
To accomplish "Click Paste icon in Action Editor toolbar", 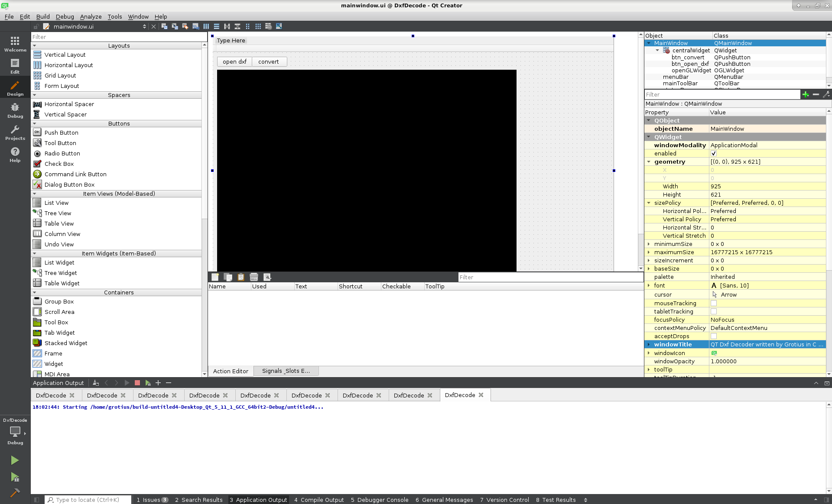I will tap(241, 277).
